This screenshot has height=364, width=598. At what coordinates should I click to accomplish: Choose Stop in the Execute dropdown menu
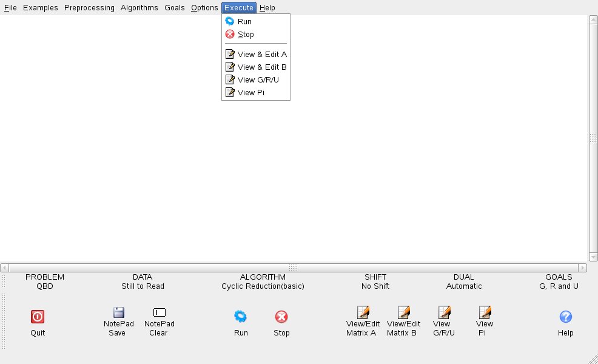point(246,35)
